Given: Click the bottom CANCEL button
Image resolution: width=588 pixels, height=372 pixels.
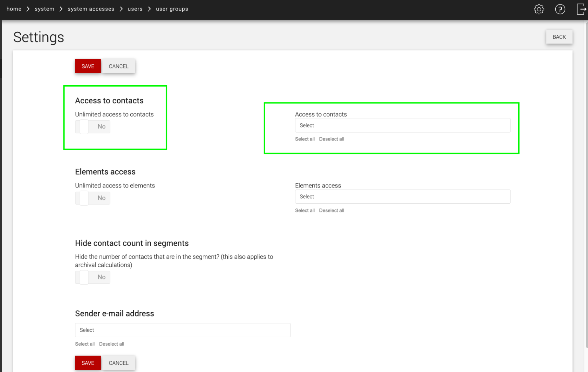Looking at the screenshot, I should [x=119, y=363].
